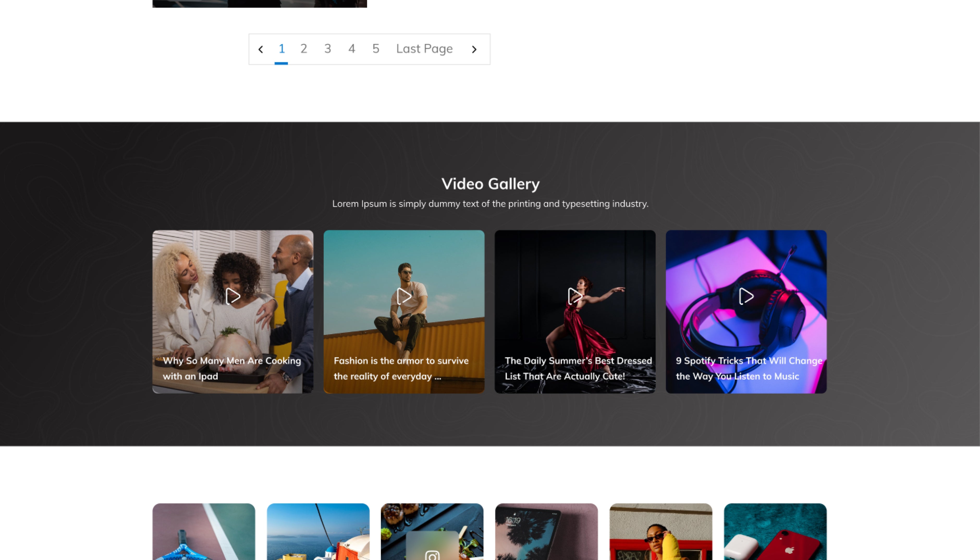Open page 5 of the list
Screen dimensions: 980x560
(376, 49)
